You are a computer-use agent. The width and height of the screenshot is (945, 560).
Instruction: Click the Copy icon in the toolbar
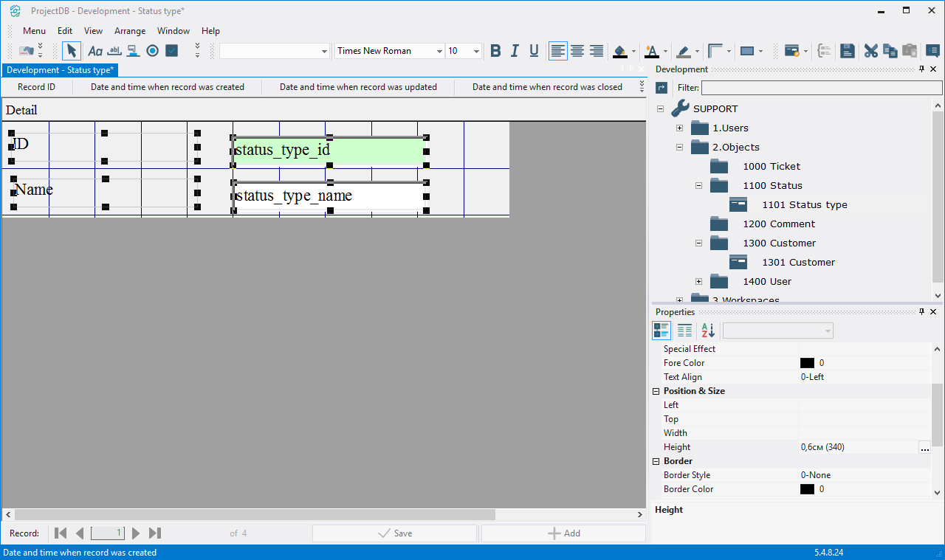890,51
